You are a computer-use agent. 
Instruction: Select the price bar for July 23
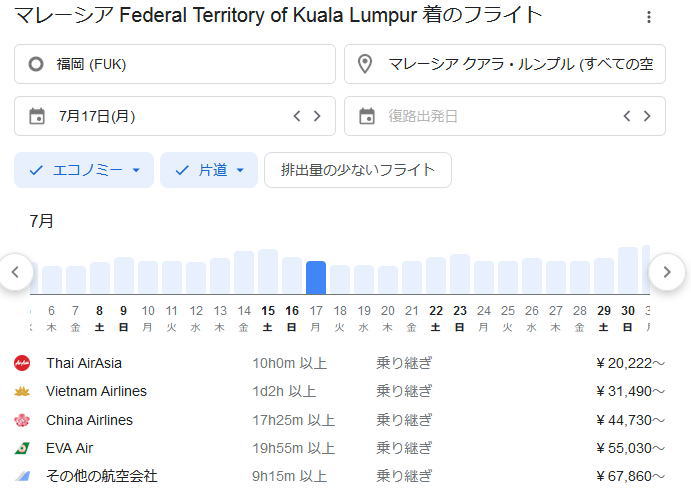tap(460, 274)
